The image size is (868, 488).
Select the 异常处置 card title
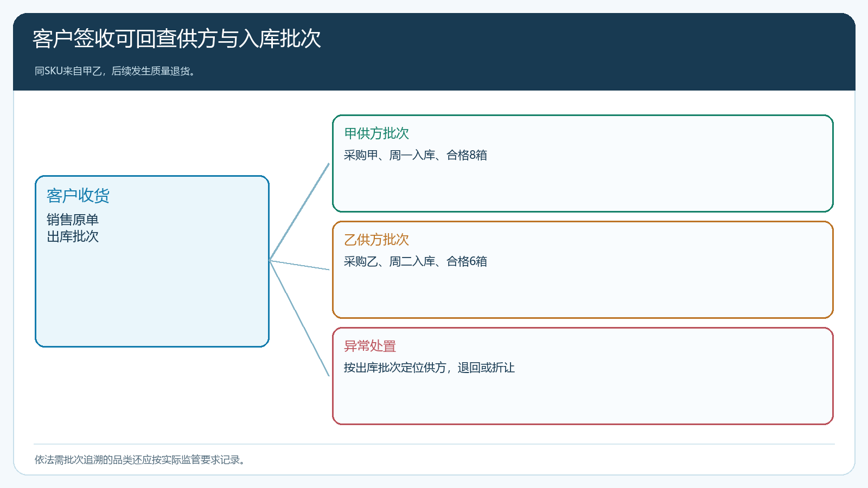point(370,346)
